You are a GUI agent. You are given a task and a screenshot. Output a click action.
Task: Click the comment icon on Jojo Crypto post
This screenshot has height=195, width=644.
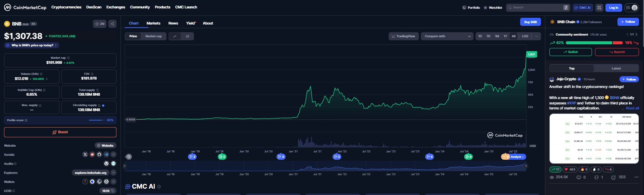[579, 177]
